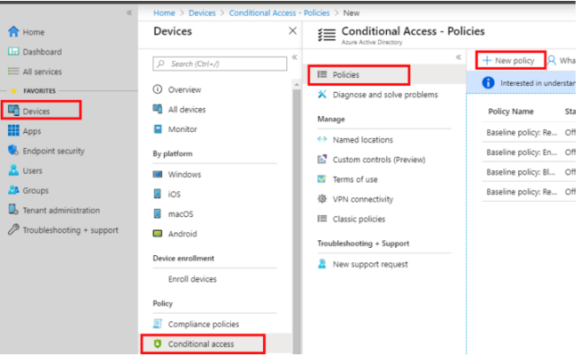Click 'Baseline policy: En...' row
The image size is (588, 364).
[x=529, y=152]
